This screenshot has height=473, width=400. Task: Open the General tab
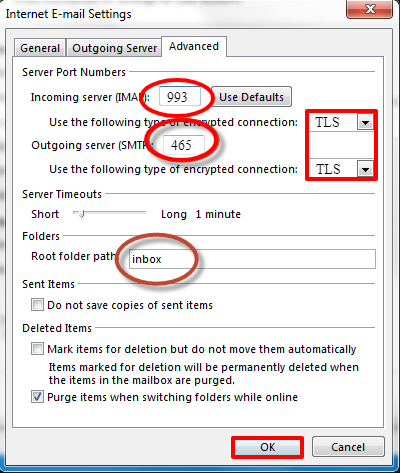[x=40, y=48]
